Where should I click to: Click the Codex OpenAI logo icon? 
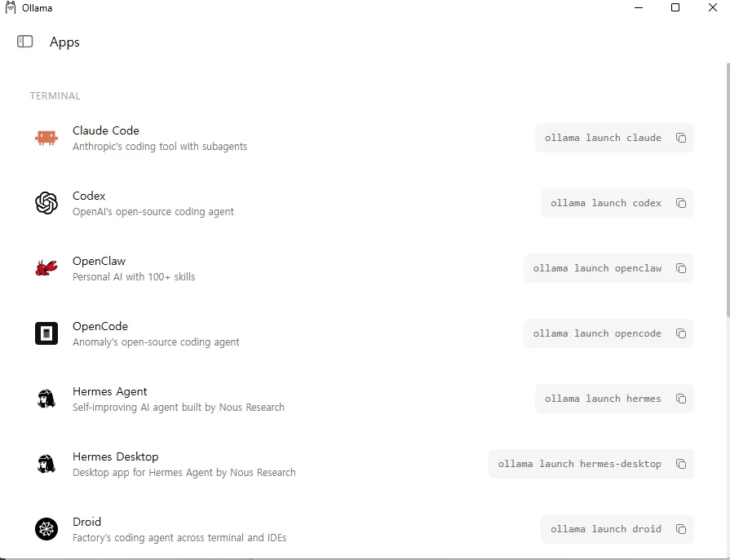(46, 203)
